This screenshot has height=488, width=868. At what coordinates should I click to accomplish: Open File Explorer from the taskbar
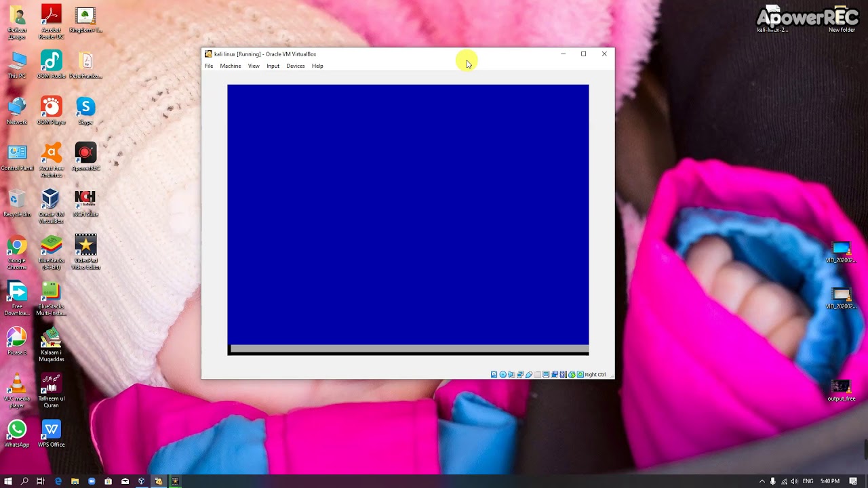coord(75,481)
